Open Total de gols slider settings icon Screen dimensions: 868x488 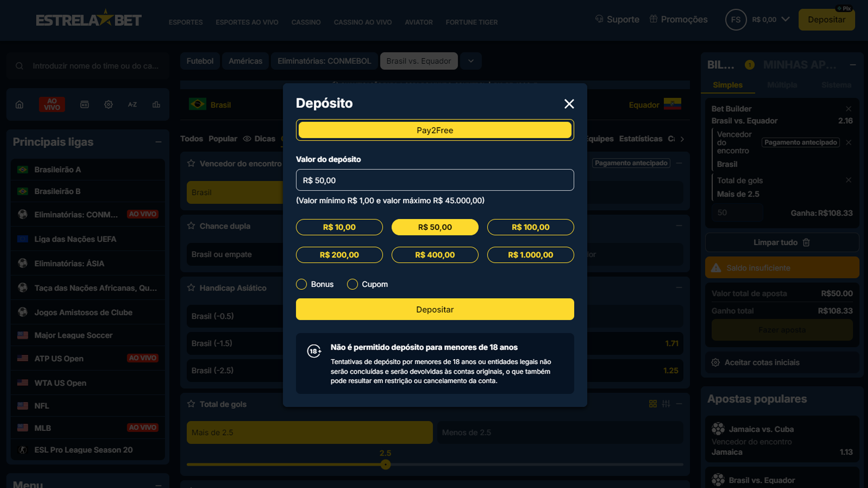pos(666,404)
